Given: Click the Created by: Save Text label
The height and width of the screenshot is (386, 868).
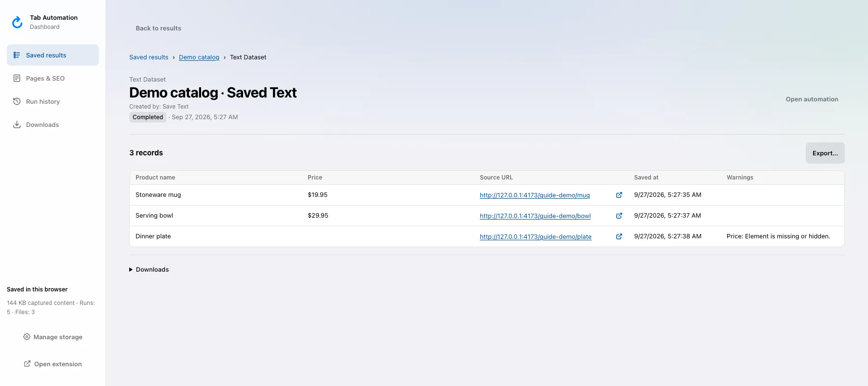Looking at the screenshot, I should click(x=159, y=107).
